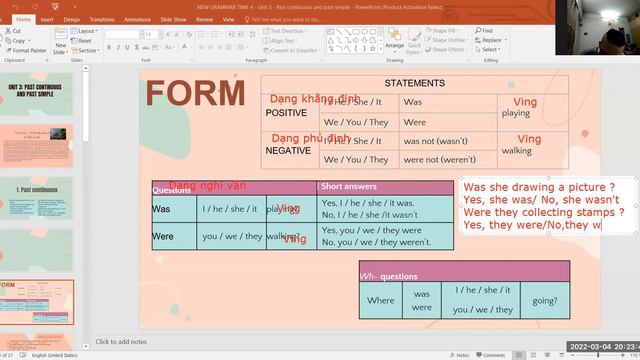Start Slide Show from status bar icon
The image size is (640, 360).
(x=562, y=355)
